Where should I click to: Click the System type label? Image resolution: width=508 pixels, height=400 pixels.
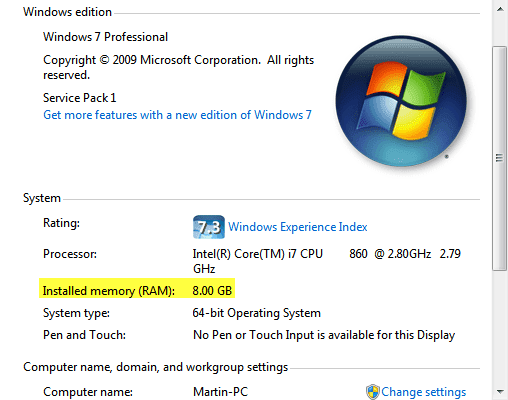[76, 313]
